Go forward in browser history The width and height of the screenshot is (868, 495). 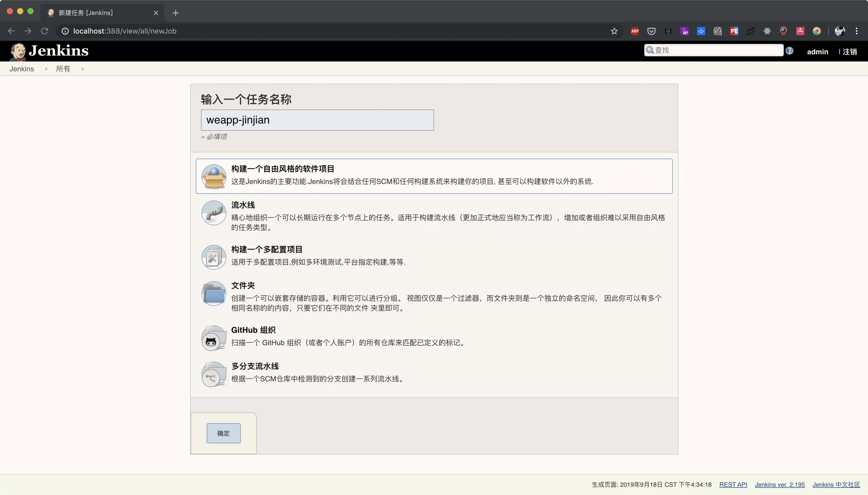coord(28,31)
